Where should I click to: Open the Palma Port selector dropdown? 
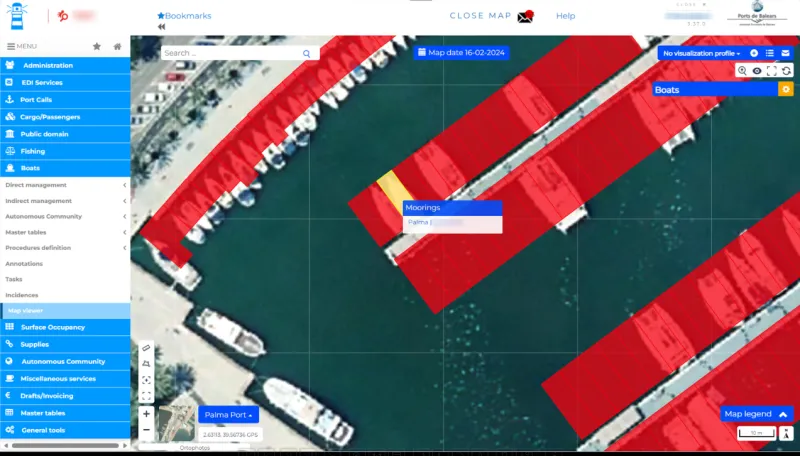(228, 415)
